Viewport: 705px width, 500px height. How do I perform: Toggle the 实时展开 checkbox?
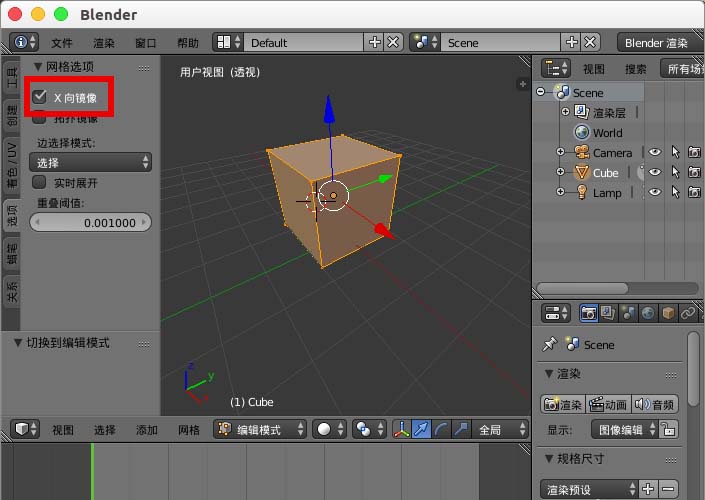pyautogui.click(x=40, y=183)
